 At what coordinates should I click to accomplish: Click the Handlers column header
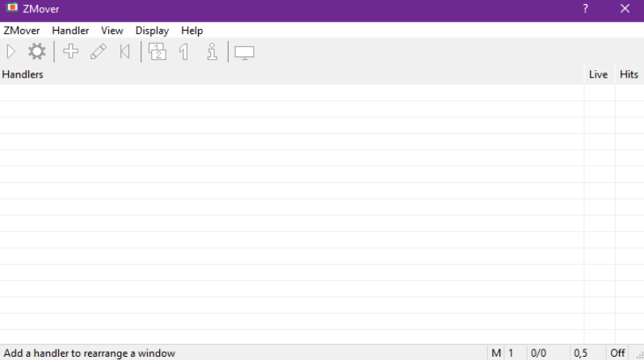pos(292,74)
